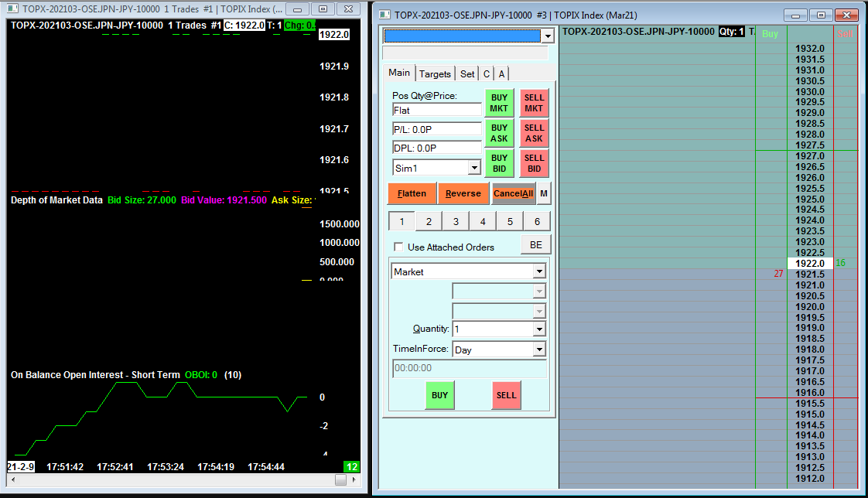The width and height of the screenshot is (868, 498).
Task: Open the blue symbol selector dropdown
Action: (548, 36)
